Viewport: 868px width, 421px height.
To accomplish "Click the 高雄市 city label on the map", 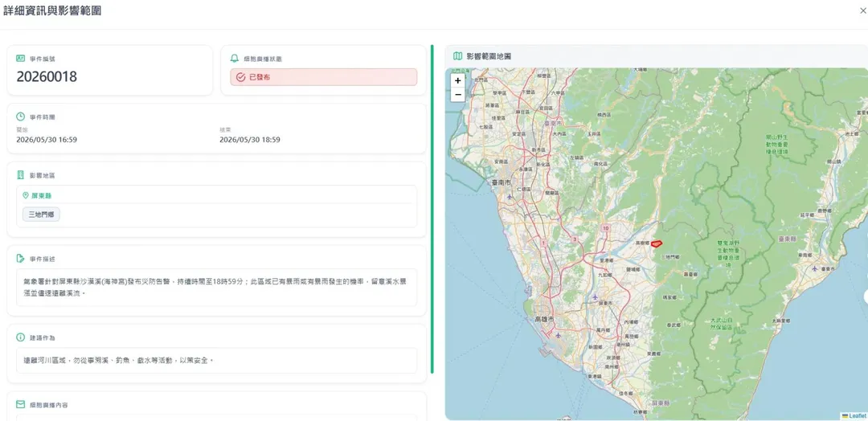I will pyautogui.click(x=544, y=319).
